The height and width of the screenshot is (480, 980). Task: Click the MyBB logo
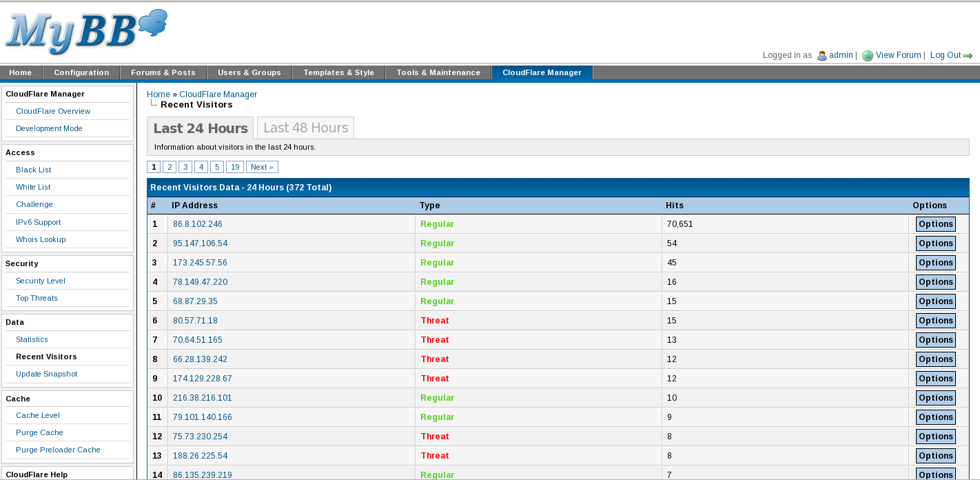click(x=86, y=32)
